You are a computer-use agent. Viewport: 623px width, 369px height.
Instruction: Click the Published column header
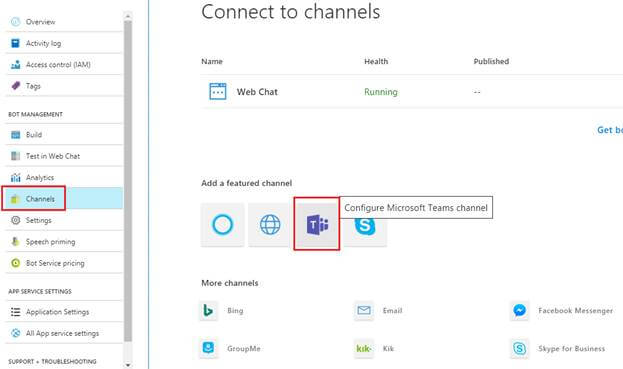(491, 61)
